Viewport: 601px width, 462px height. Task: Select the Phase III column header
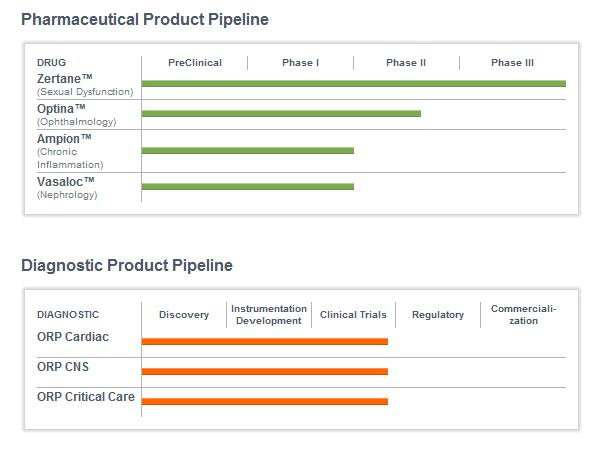[512, 63]
